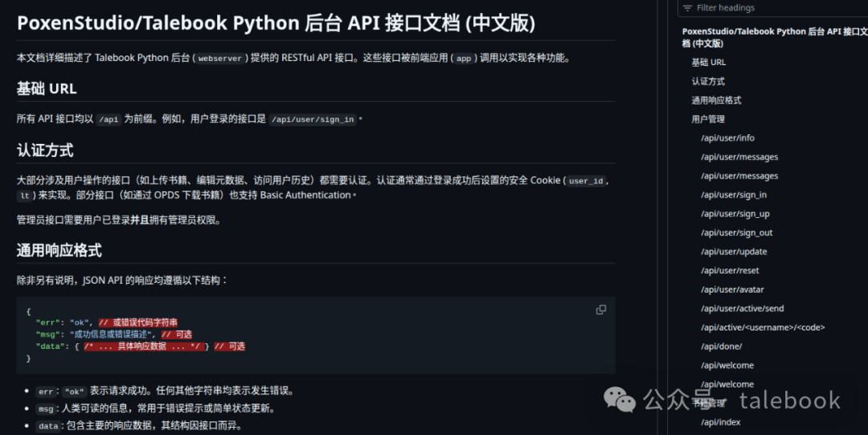Click the main page title heading
This screenshot has height=435, width=868.
point(276,23)
